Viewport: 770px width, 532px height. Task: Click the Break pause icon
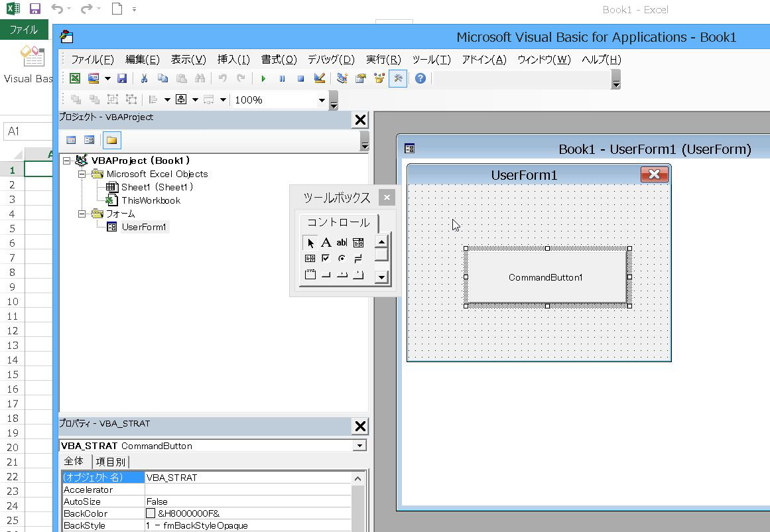(282, 78)
